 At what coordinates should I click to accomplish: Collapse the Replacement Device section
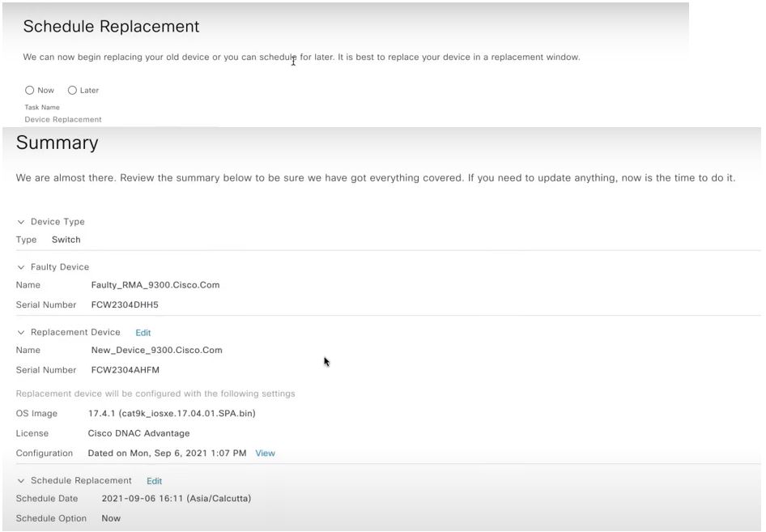[x=20, y=332]
